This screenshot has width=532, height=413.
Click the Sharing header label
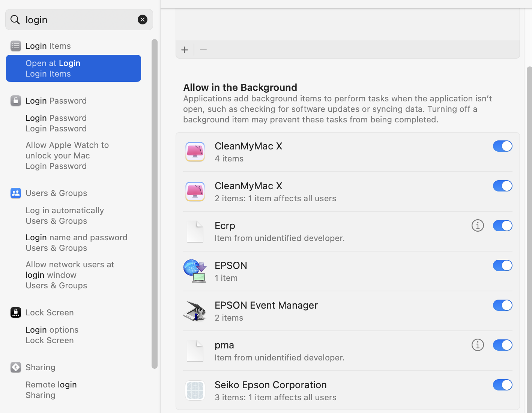pos(41,367)
